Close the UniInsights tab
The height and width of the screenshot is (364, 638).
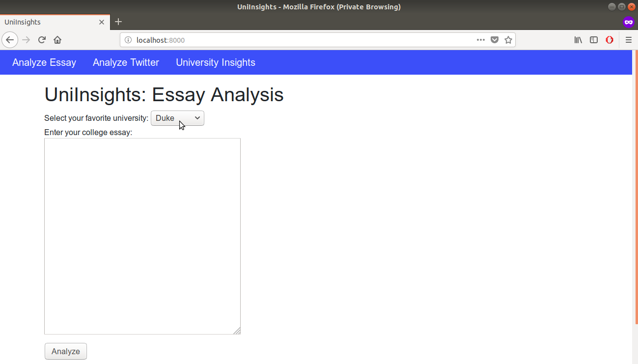click(102, 22)
